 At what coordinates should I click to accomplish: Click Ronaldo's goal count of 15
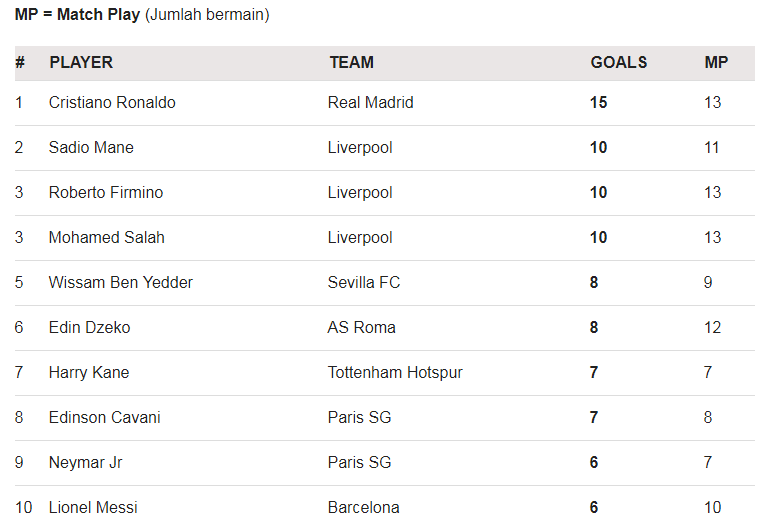pyautogui.click(x=598, y=102)
